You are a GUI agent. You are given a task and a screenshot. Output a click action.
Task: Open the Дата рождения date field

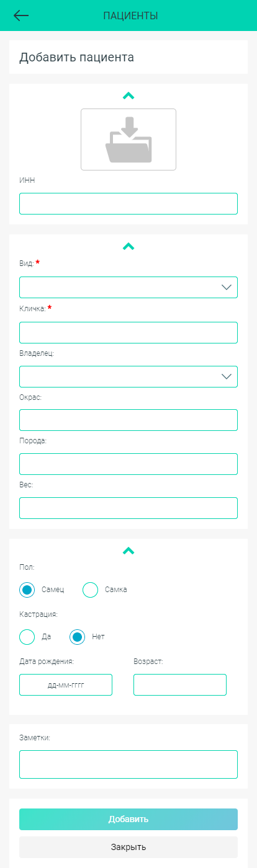pos(66,685)
